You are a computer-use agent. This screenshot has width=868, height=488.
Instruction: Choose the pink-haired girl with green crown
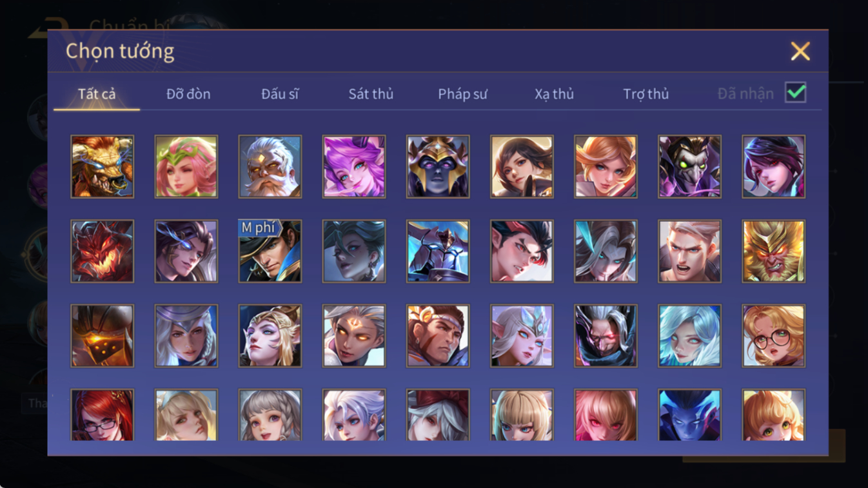tap(186, 166)
